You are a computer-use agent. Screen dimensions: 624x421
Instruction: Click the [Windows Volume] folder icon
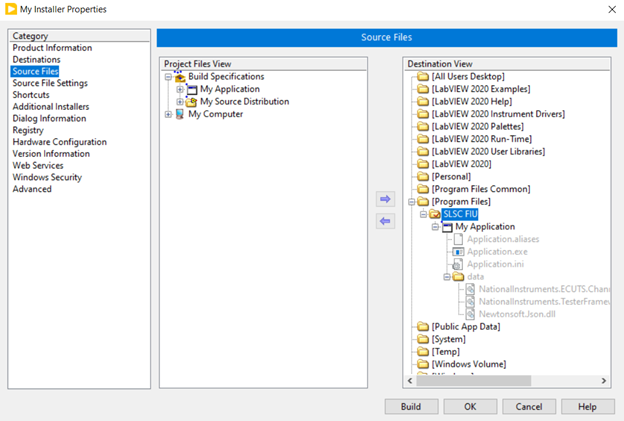(423, 364)
